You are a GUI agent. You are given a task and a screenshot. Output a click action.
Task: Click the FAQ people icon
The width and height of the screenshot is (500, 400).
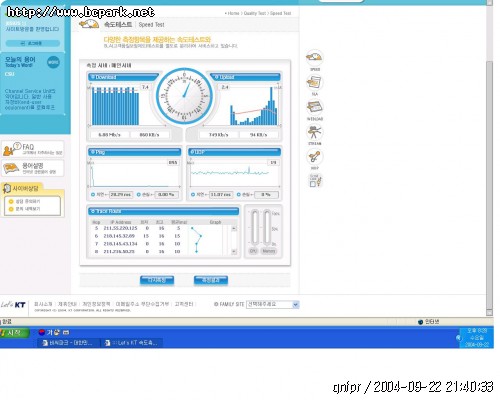12,149
